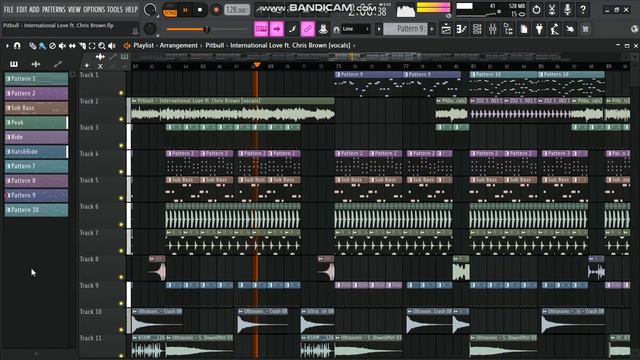Screen dimensions: 640x360
Task: Select the Mute tool in playlist toolbar
Action: point(62,46)
